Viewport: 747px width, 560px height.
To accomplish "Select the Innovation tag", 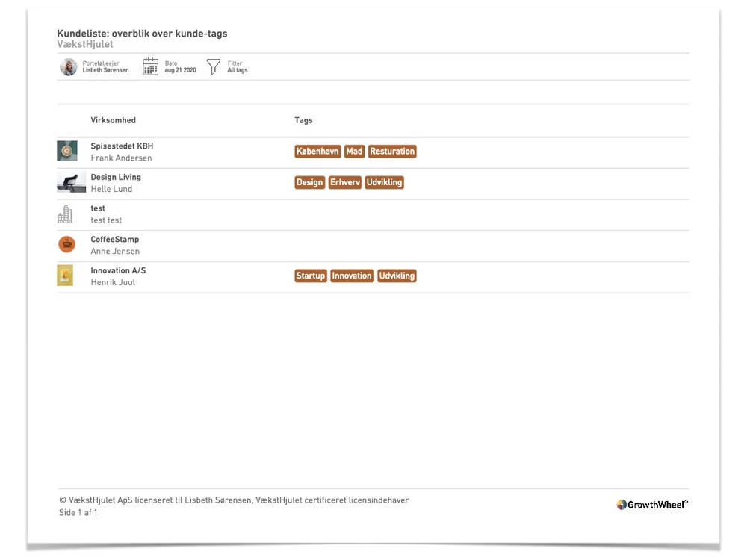I will click(x=352, y=276).
